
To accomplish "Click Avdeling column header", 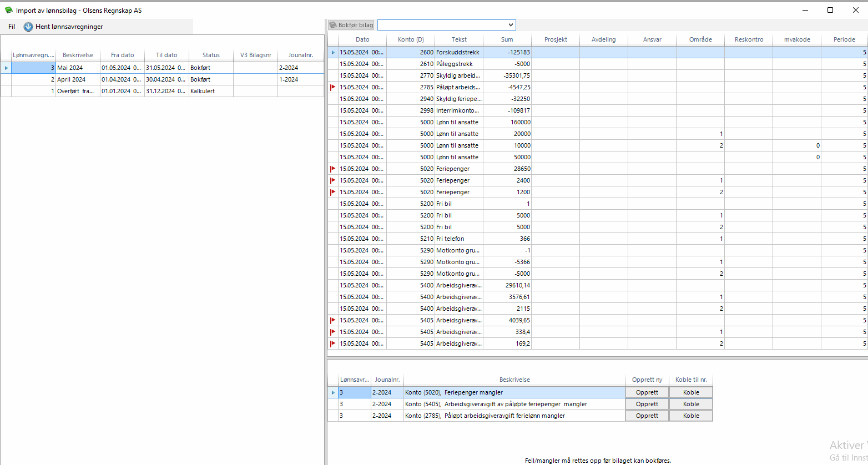I will tap(604, 39).
